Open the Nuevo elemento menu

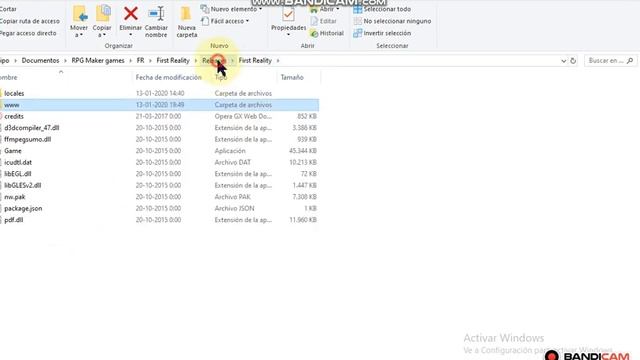231,9
